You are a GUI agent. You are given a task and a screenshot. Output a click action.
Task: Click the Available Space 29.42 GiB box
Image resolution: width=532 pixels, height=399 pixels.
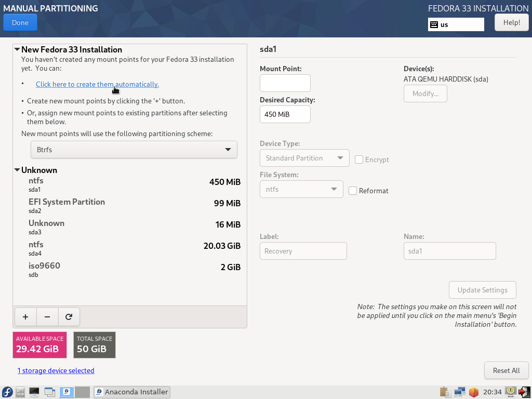tap(39, 345)
